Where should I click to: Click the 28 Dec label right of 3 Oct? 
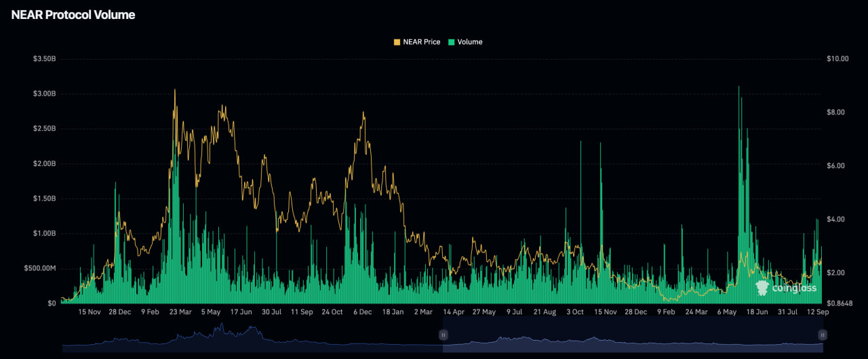pos(635,312)
